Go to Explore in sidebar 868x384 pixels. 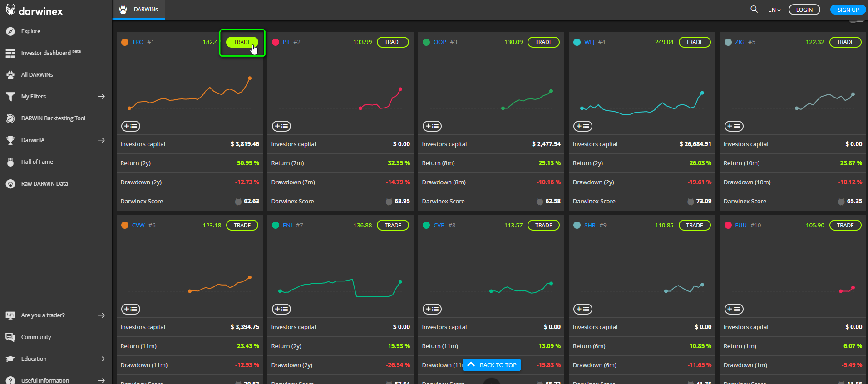tap(31, 31)
